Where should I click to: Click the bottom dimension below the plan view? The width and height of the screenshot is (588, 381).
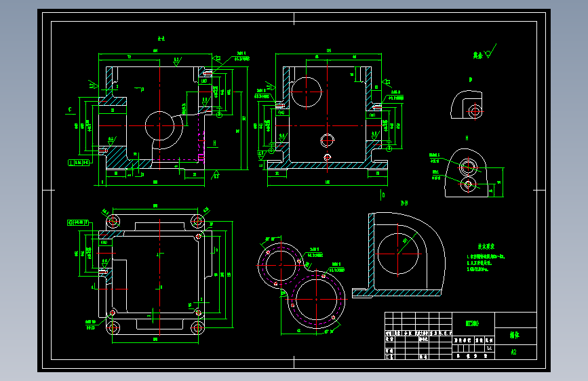[155, 340]
